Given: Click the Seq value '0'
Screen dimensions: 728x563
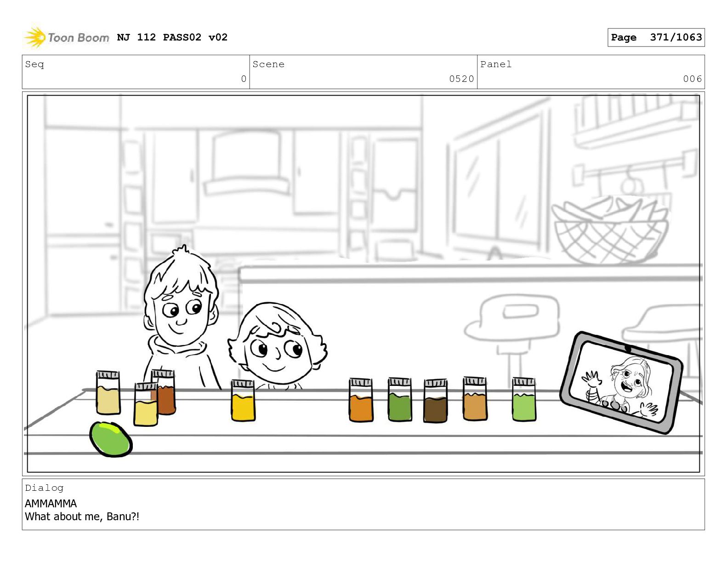Looking at the screenshot, I should (x=244, y=79).
